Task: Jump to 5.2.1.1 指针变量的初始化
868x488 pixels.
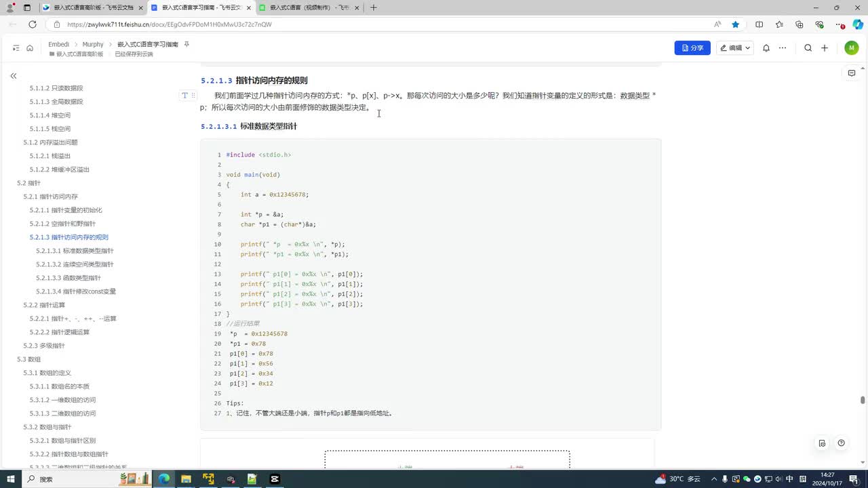Action: pos(66,210)
